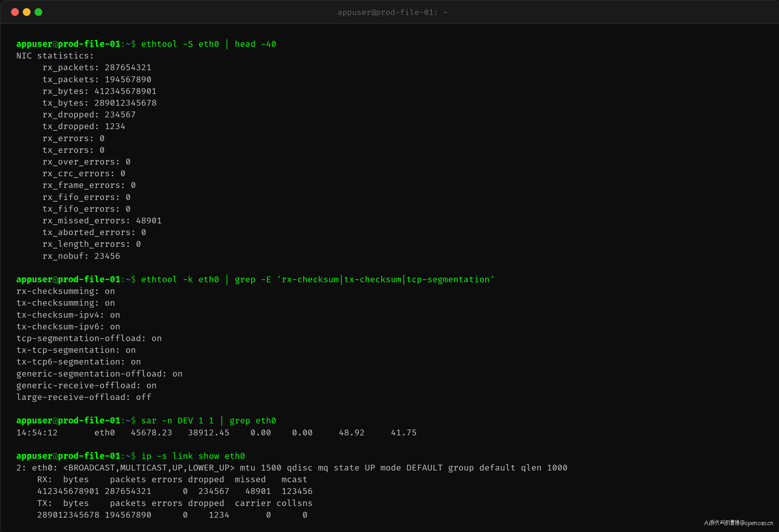Screen dimensions: 779x532
Task: Click the 'tx_aborted_errors: 0' line
Action: coord(94,232)
